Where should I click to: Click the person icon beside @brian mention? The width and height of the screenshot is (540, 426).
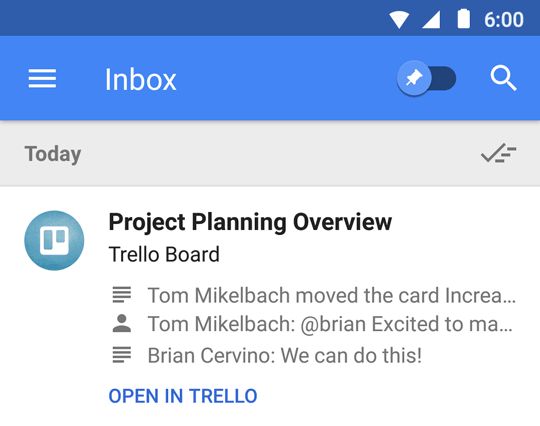(x=122, y=323)
